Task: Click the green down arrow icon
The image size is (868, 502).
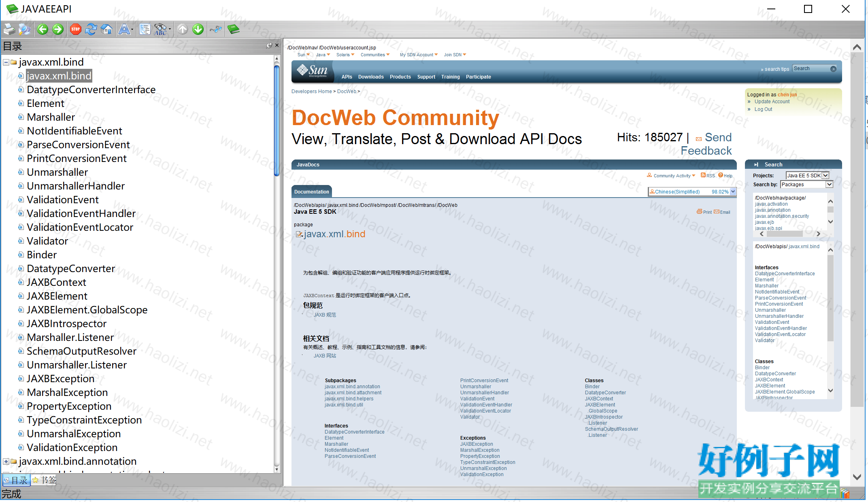Action: tap(198, 29)
